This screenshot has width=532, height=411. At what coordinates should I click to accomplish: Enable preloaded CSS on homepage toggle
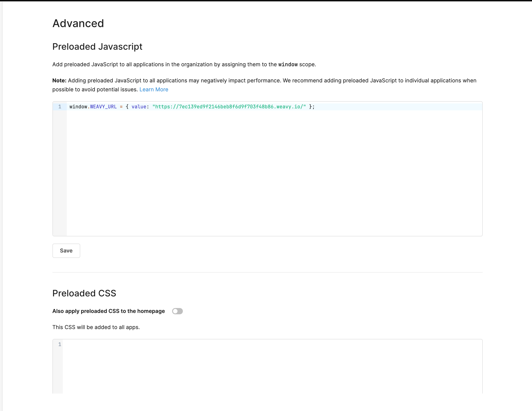[x=177, y=311]
